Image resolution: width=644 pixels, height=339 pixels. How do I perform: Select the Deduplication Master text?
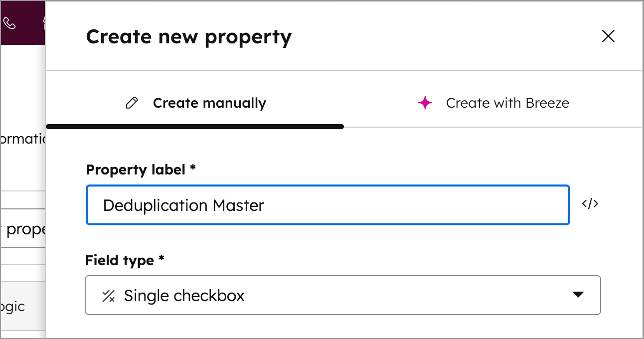coord(183,205)
